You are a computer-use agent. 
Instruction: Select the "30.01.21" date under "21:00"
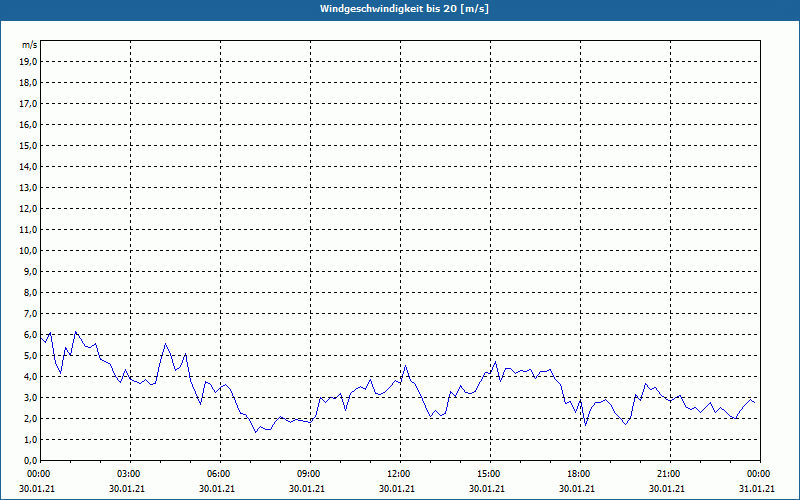coord(666,489)
